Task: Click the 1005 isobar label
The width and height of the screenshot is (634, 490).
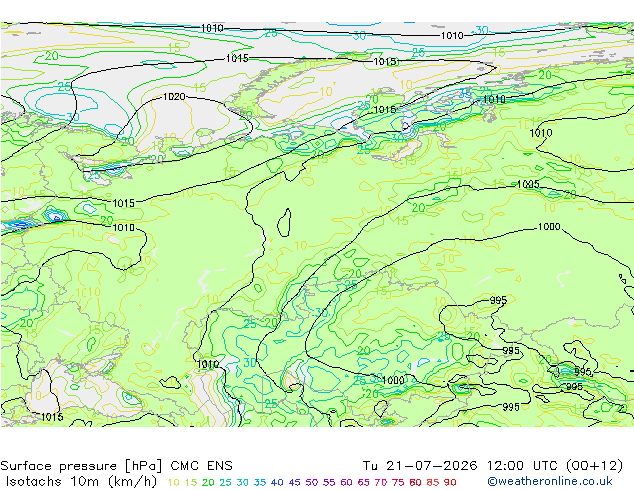Action: pyautogui.click(x=528, y=184)
